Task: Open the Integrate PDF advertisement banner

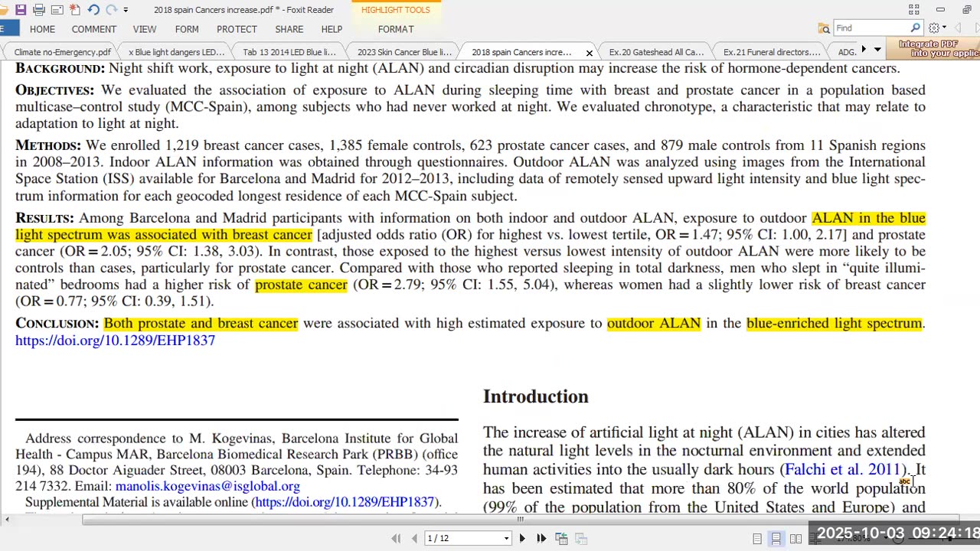Action: (935, 49)
